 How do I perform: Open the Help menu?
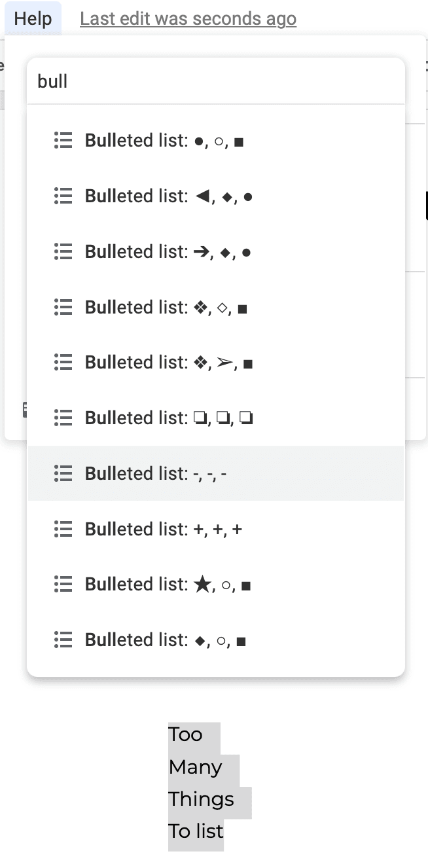pos(33,18)
